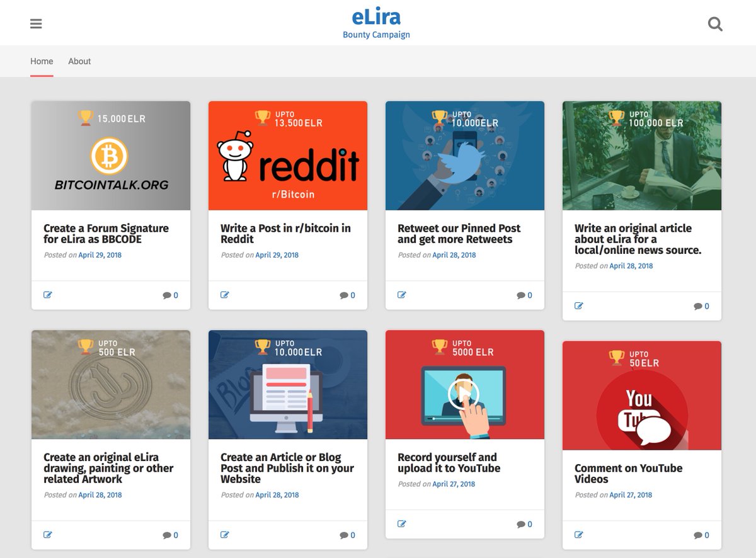Click blog monitor thumbnail image

288,385
